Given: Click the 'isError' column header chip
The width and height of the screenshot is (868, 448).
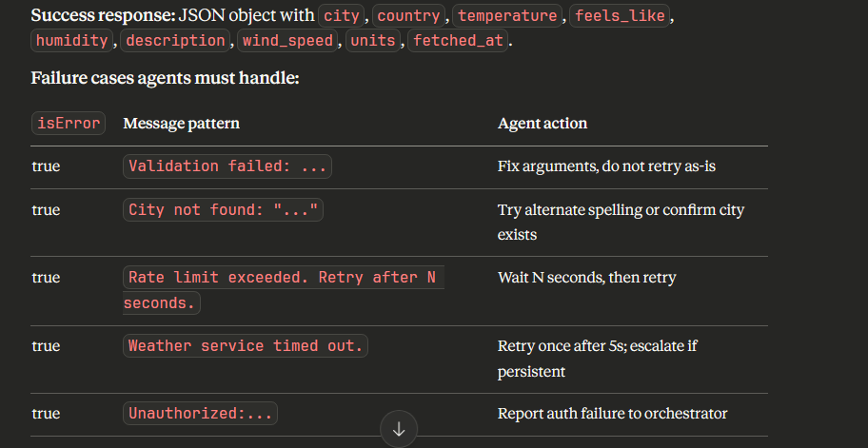Looking at the screenshot, I should (67, 124).
